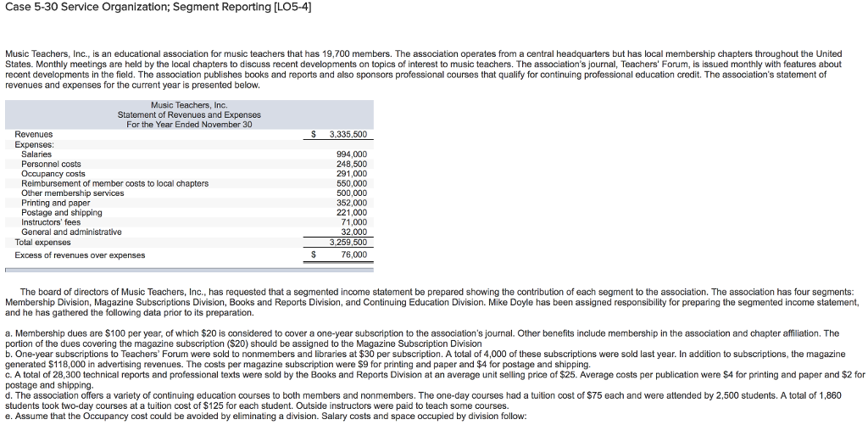Click the 'Personnel costs' row label
Viewport: 868px width, 425px height.
[51, 164]
